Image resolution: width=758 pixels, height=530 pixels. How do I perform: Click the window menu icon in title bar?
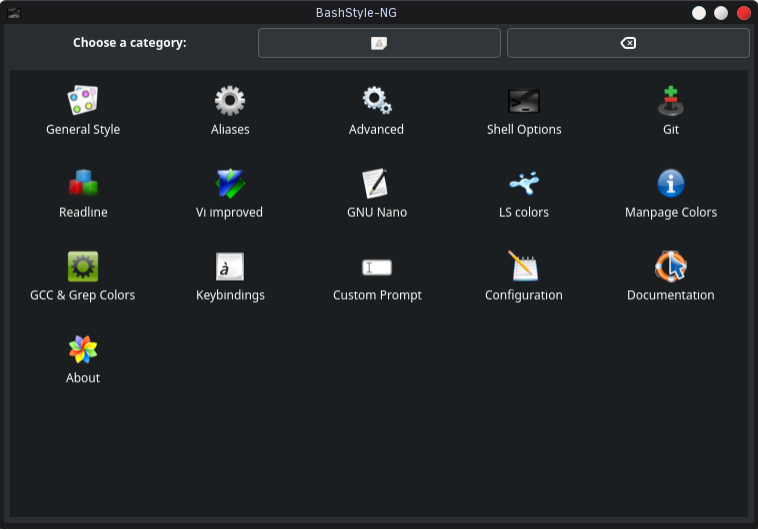click(14, 13)
